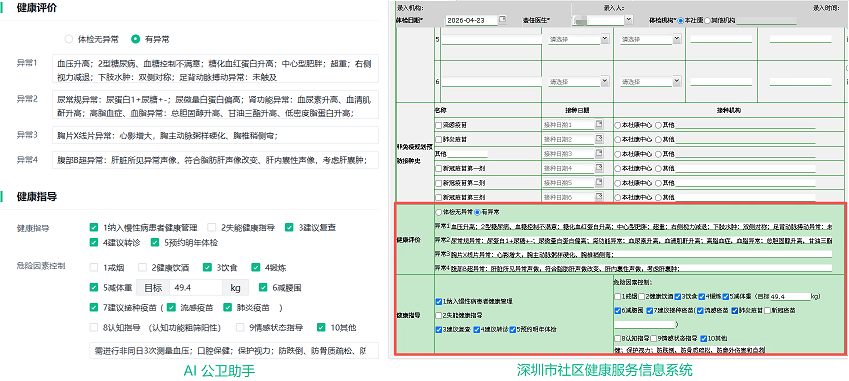Select 其他 radio in 新冠疫苗第三剂 row

coord(658,198)
